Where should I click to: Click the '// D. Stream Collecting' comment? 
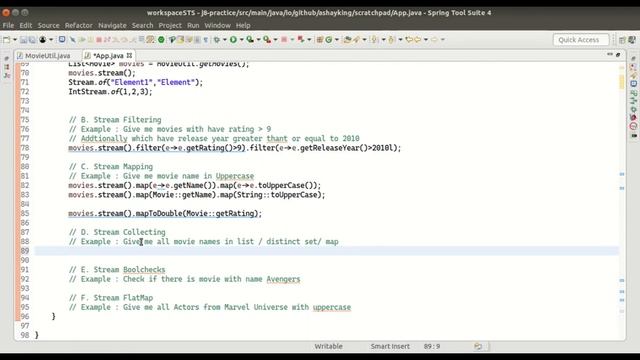tap(117, 232)
